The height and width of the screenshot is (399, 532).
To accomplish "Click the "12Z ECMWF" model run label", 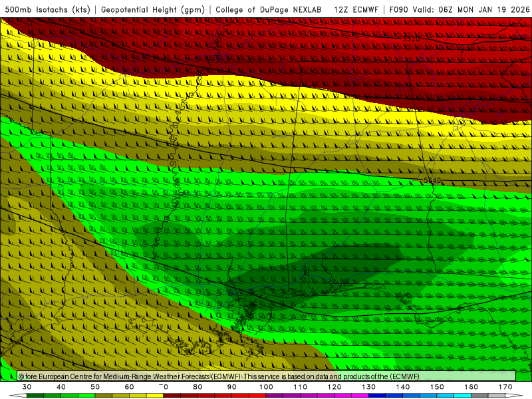I will point(356,9).
